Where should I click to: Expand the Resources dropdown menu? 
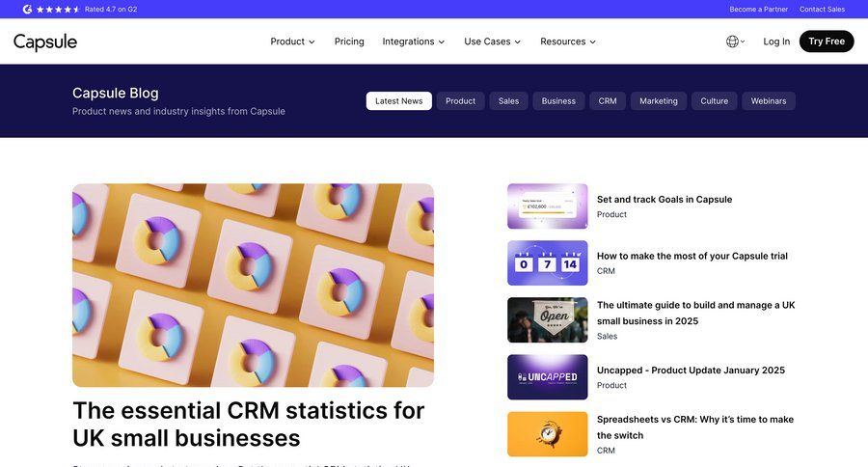[x=567, y=41]
